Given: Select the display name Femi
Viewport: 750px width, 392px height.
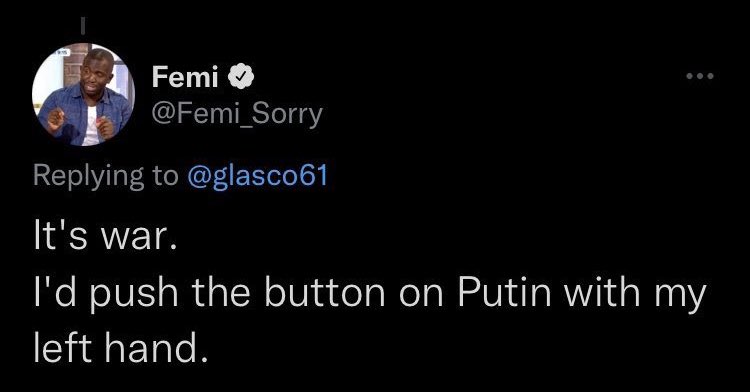Looking at the screenshot, I should (185, 76).
